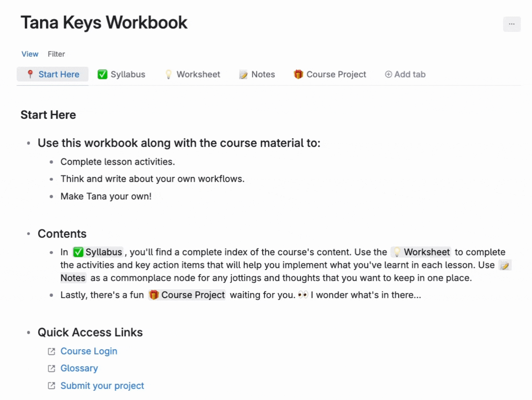Click the external link icon beside Glossary
532x400 pixels.
(x=51, y=369)
